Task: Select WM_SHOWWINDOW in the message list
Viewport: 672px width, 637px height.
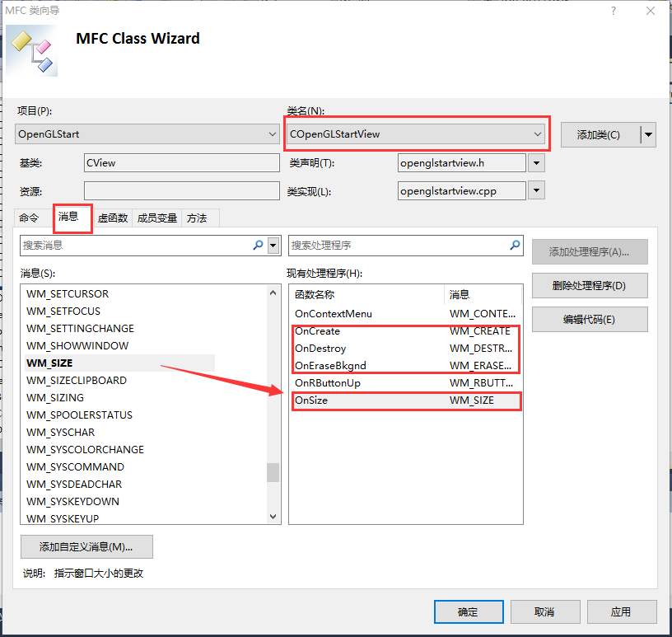Action: click(x=77, y=346)
